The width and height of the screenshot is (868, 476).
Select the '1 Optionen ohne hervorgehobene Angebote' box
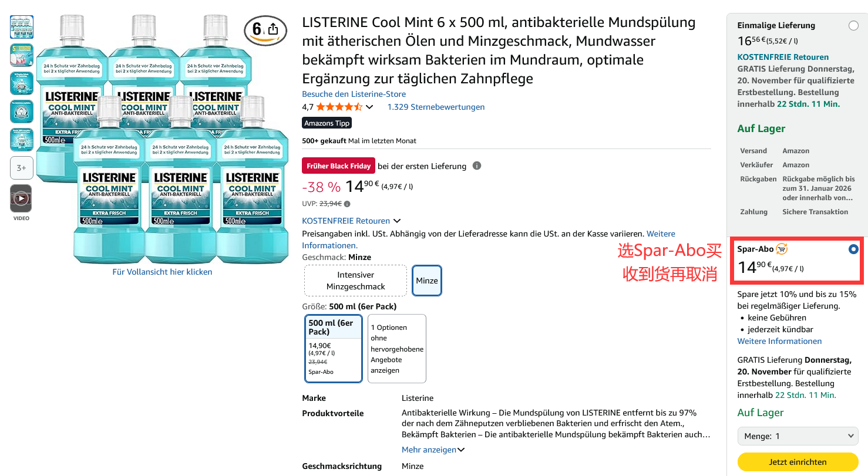coord(397,349)
